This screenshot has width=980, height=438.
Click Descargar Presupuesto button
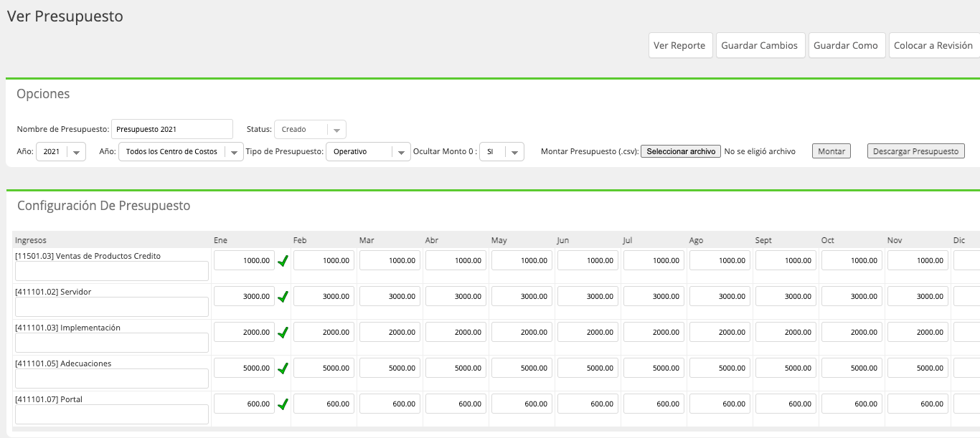916,151
